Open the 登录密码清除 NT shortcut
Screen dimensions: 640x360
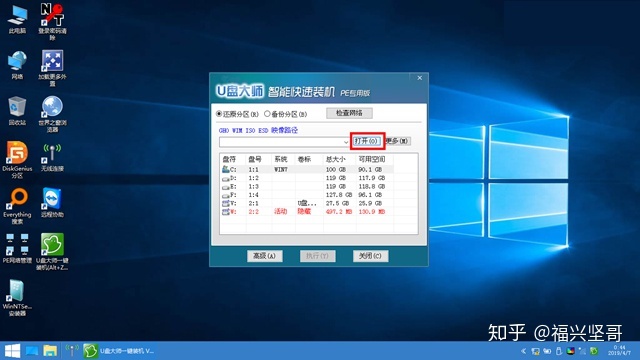(52, 22)
